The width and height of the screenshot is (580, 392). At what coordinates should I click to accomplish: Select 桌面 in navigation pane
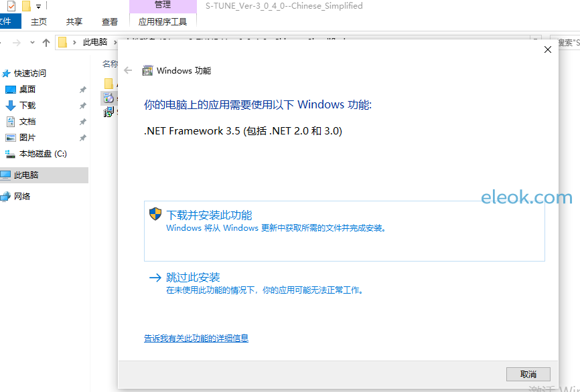[x=27, y=89]
